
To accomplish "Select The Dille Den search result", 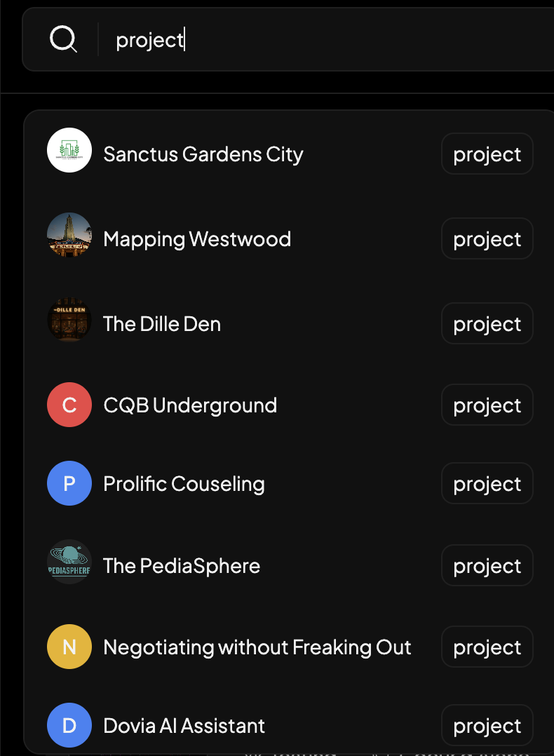I will (x=161, y=324).
